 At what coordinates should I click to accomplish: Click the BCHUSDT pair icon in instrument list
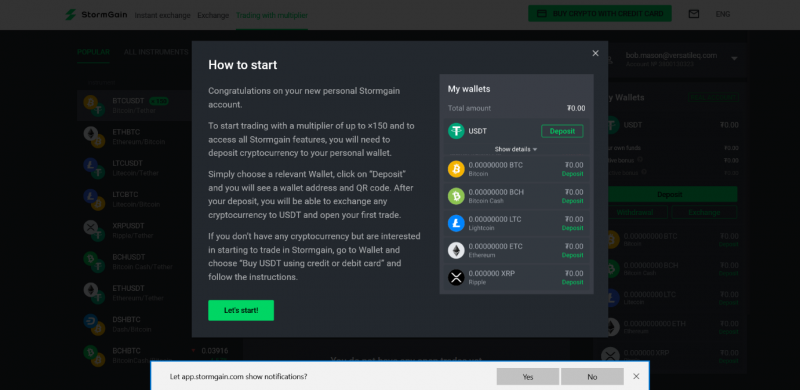pos(94,261)
